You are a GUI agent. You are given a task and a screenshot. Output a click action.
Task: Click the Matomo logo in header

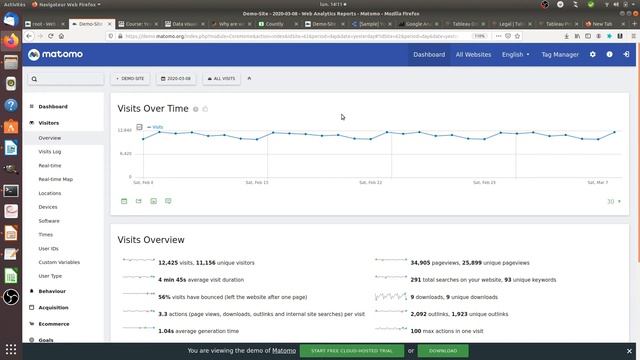[56, 54]
